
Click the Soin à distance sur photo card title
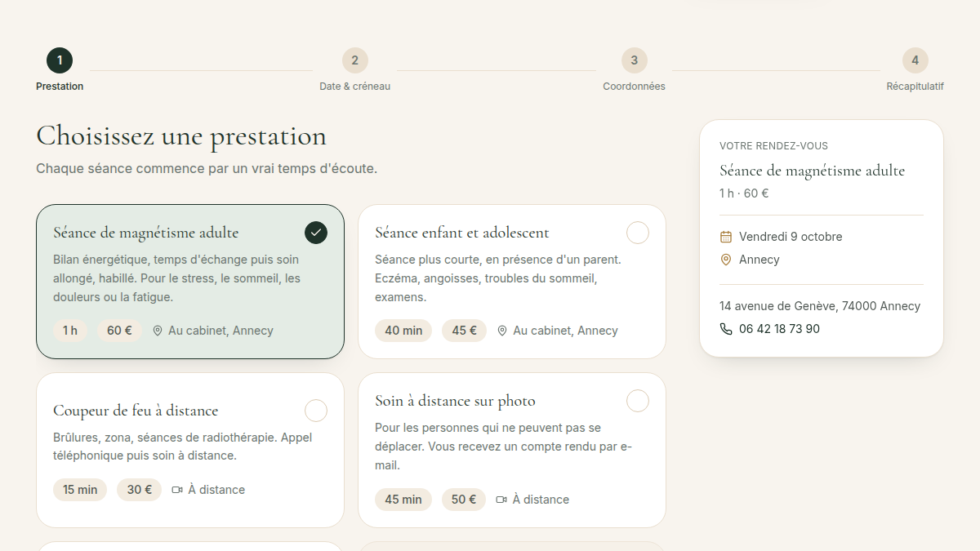(456, 401)
